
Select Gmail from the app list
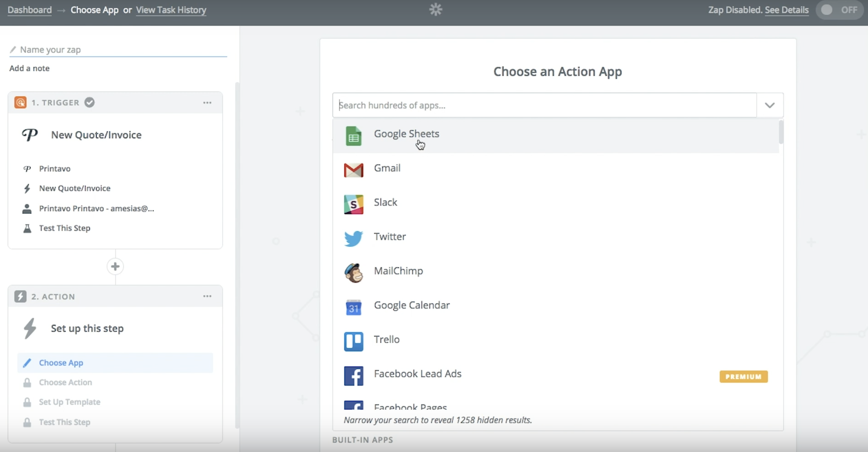(556, 170)
